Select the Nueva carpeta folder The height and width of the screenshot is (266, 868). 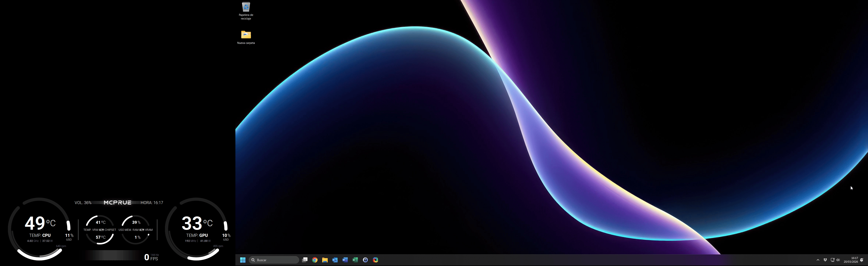point(246,37)
